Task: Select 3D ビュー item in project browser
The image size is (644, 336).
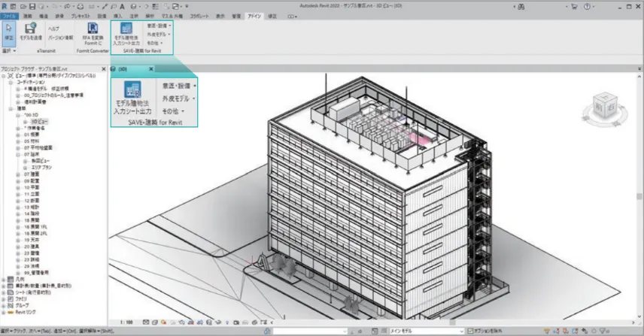Action: click(41, 120)
